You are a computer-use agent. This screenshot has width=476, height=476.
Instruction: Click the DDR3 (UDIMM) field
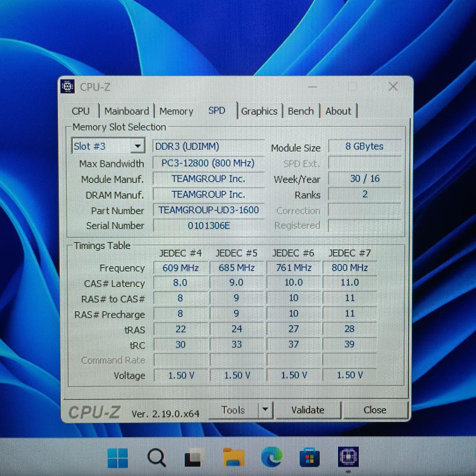208,146
